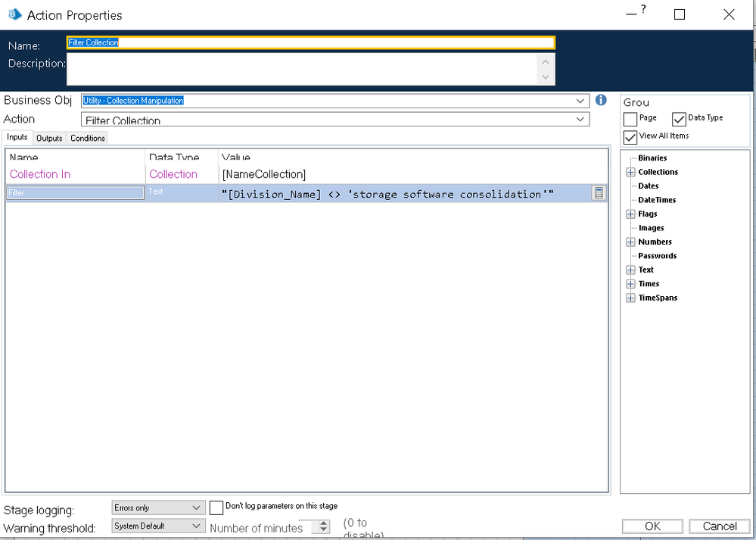Uncheck the Data Type grouping checkbox
Image resolution: width=756 pixels, height=540 pixels.
[679, 119]
